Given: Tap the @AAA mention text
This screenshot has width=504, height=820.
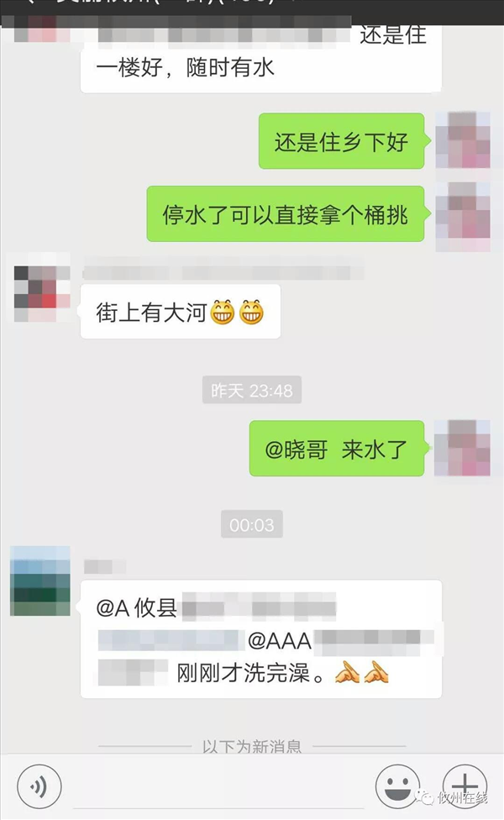Looking at the screenshot, I should [280, 640].
